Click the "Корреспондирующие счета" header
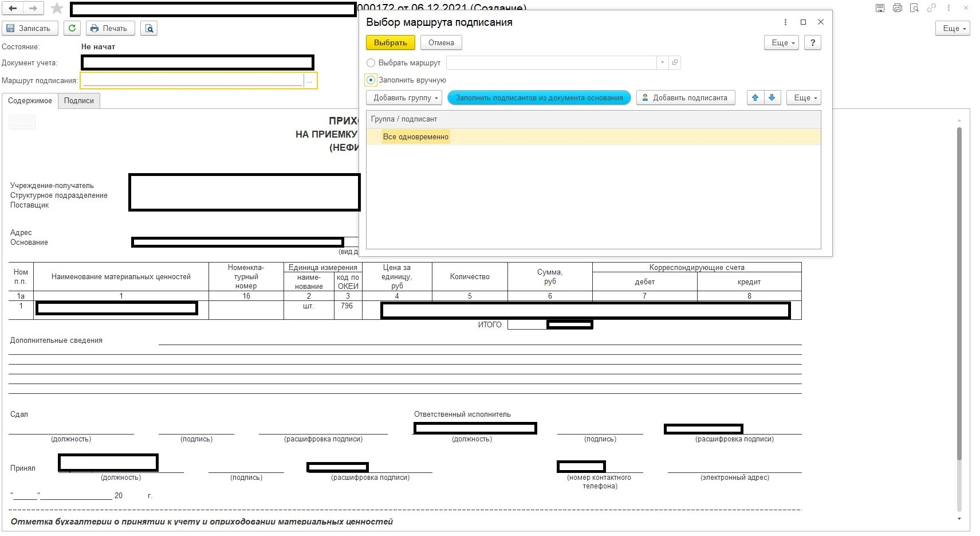The width and height of the screenshot is (980, 536). click(x=696, y=268)
